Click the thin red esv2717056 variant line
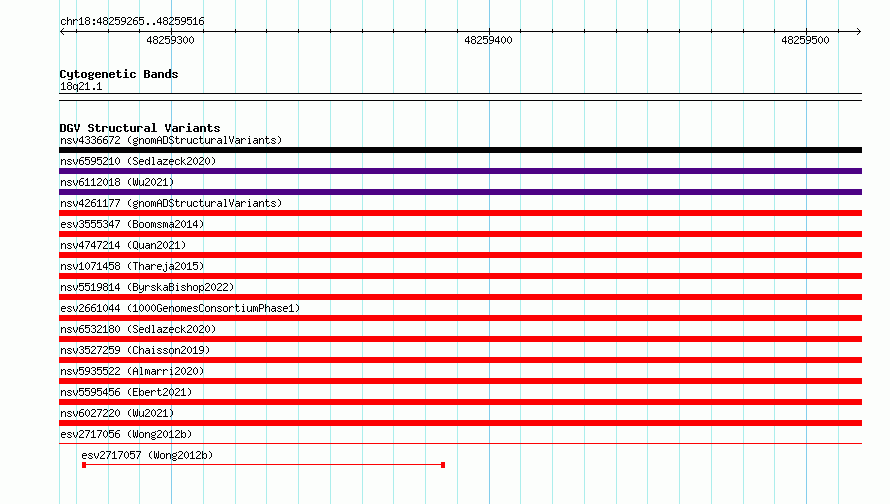 pyautogui.click(x=460, y=444)
